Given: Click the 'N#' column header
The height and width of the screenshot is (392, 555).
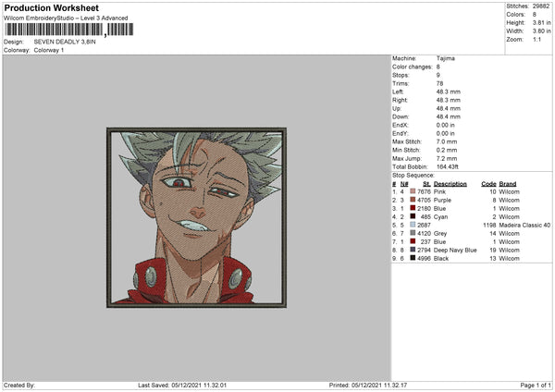Looking at the screenshot, I should coord(404,184).
